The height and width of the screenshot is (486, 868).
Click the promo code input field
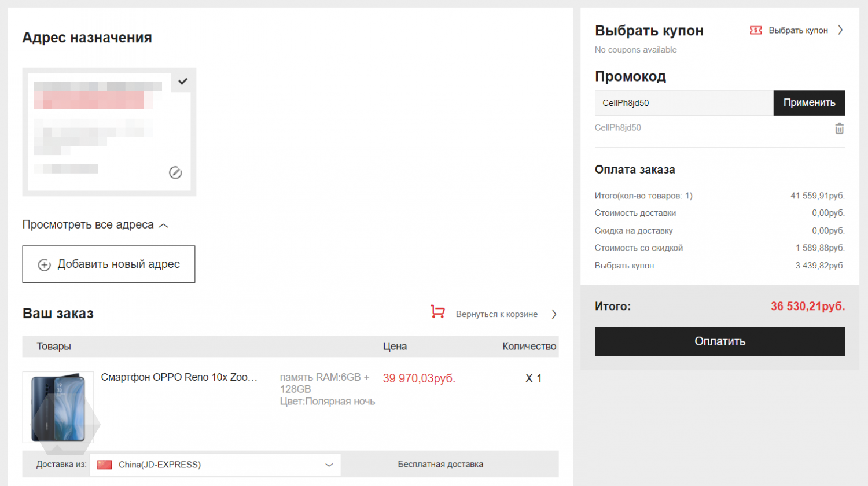(684, 103)
